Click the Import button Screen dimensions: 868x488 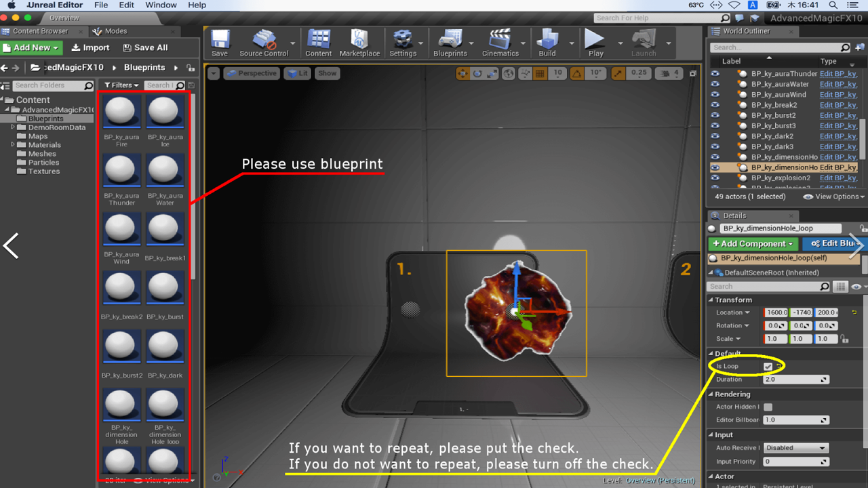point(90,47)
